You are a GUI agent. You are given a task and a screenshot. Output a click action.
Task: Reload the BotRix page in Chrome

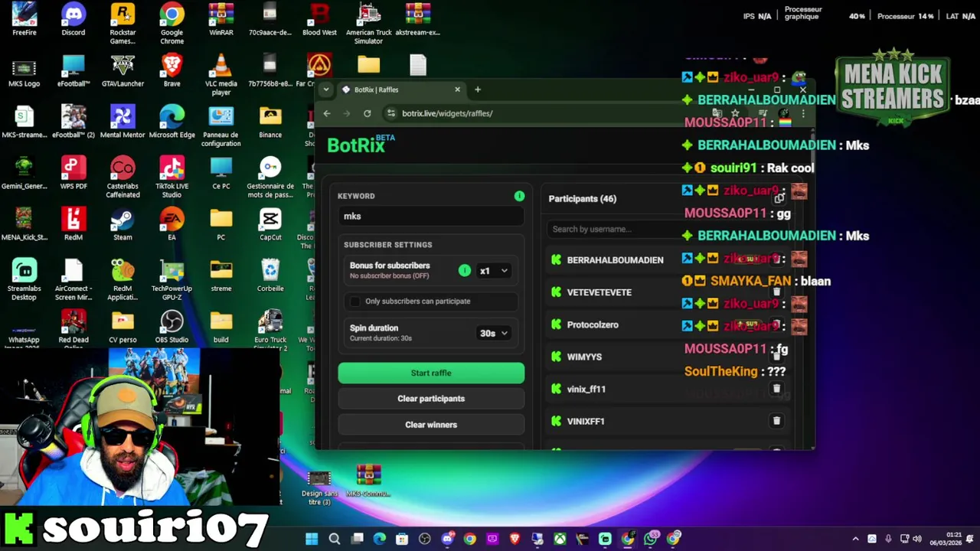point(367,113)
